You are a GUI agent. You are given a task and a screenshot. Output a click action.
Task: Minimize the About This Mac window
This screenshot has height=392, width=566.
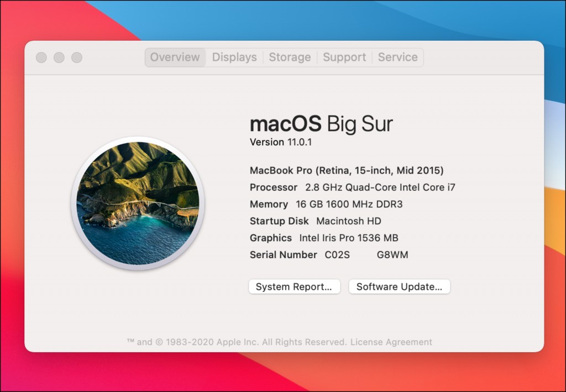pyautogui.click(x=59, y=58)
